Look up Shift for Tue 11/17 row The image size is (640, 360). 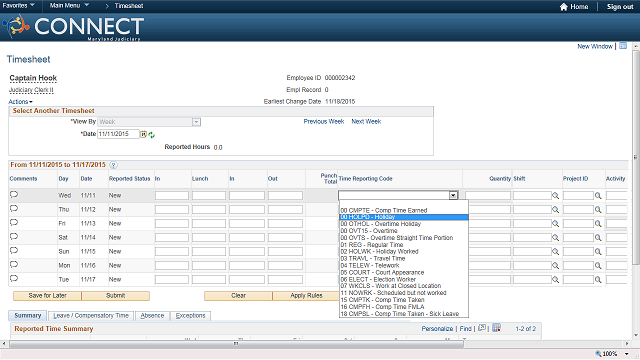(x=556, y=280)
